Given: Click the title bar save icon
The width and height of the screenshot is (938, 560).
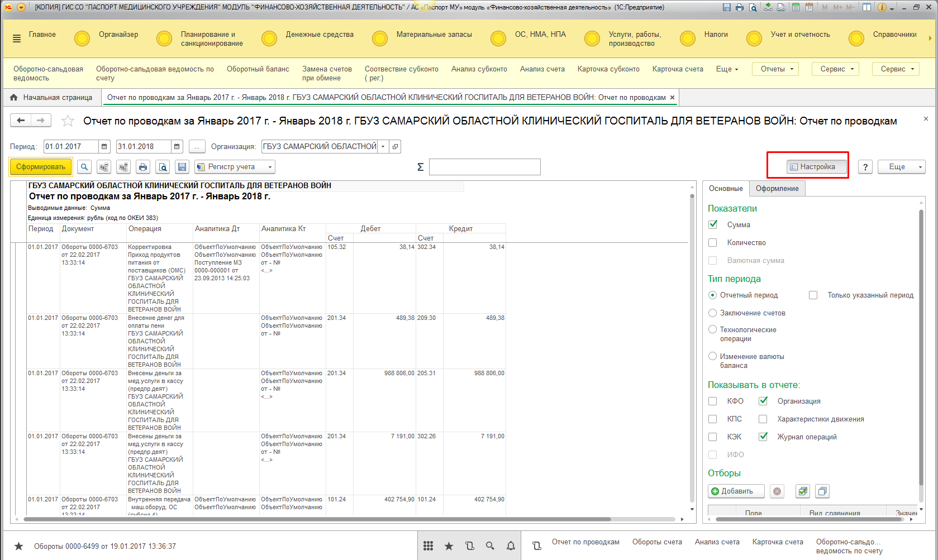Looking at the screenshot, I should (726, 7).
